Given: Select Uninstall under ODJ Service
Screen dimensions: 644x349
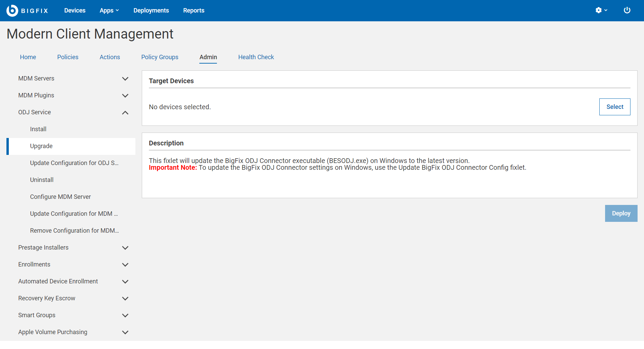Looking at the screenshot, I should (x=42, y=180).
